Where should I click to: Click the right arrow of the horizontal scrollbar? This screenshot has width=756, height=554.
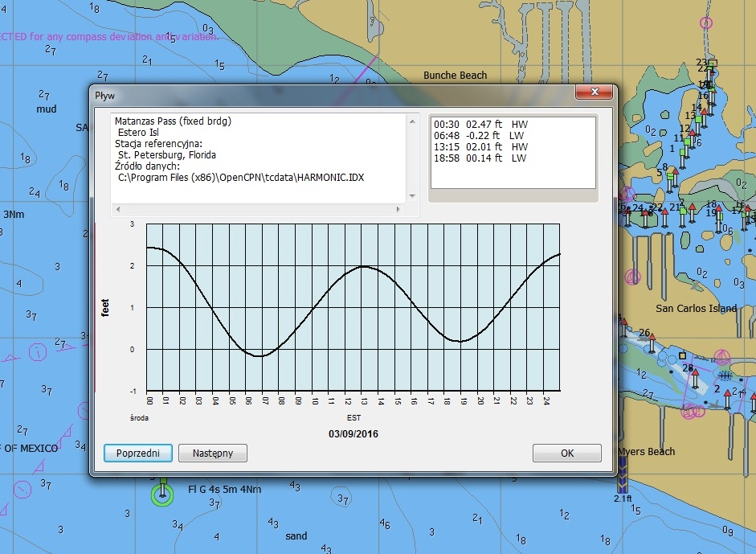398,209
